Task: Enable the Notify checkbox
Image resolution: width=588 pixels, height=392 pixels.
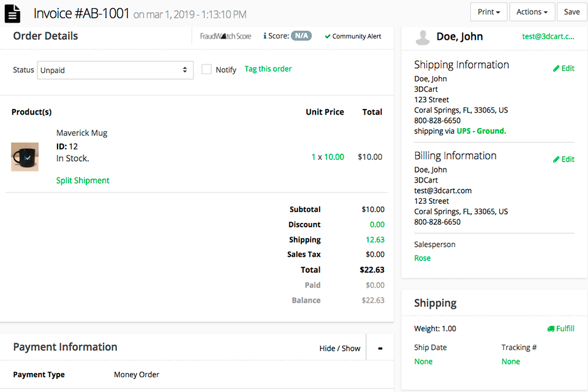Action: pos(206,70)
